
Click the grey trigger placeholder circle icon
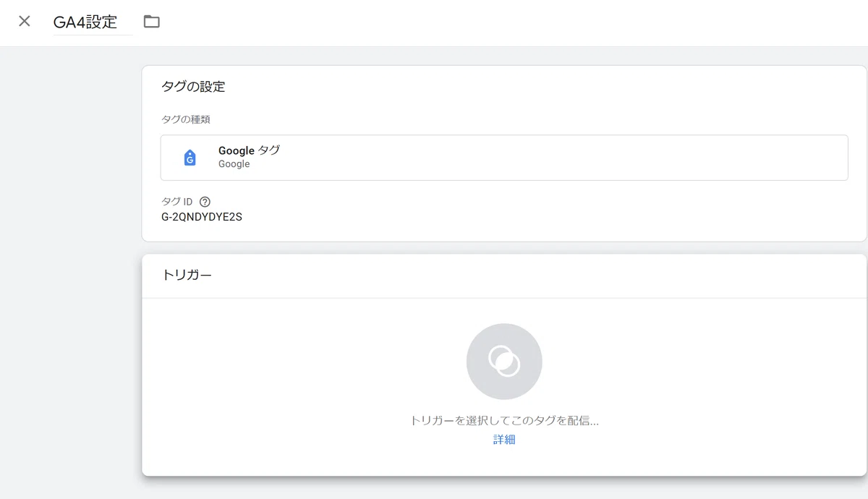(504, 361)
